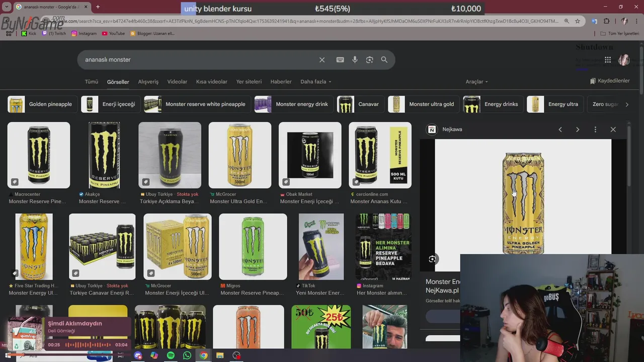Open the Kısa videolar tab
The image size is (644, 362).
click(x=212, y=81)
